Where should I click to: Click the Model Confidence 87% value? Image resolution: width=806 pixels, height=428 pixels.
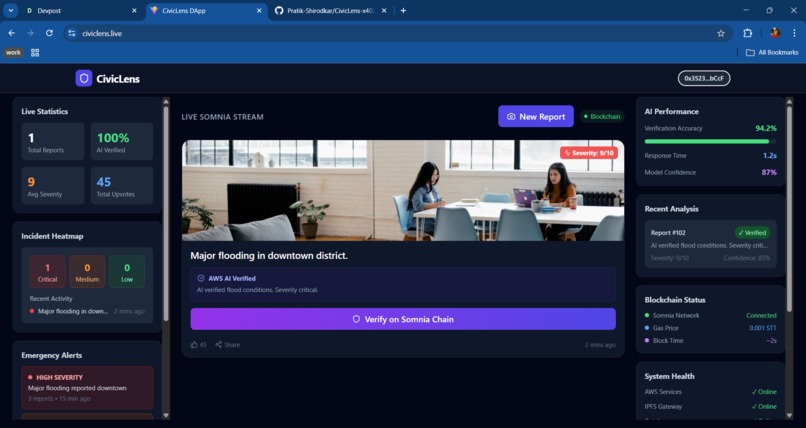(769, 172)
